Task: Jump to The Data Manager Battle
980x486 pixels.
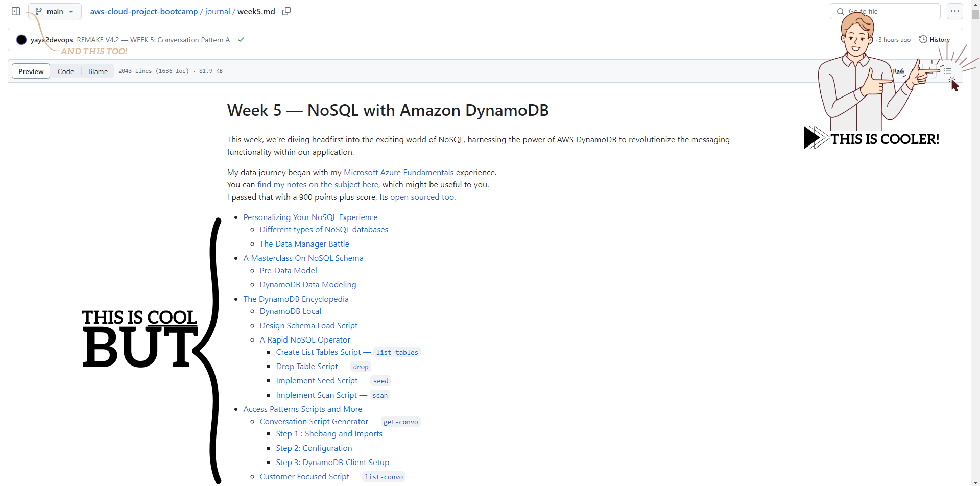Action: 304,244
